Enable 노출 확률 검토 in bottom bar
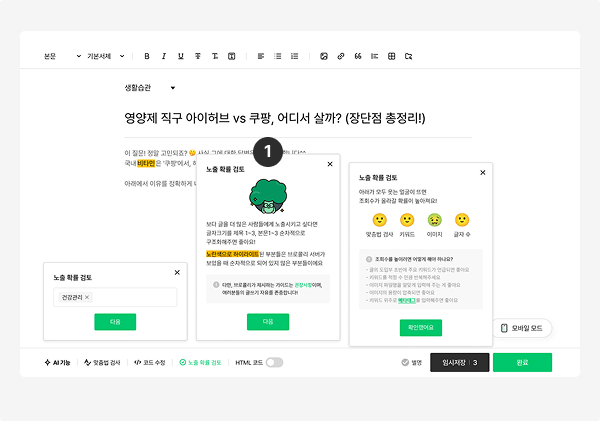Screen dimensions: 600x421 201,362
